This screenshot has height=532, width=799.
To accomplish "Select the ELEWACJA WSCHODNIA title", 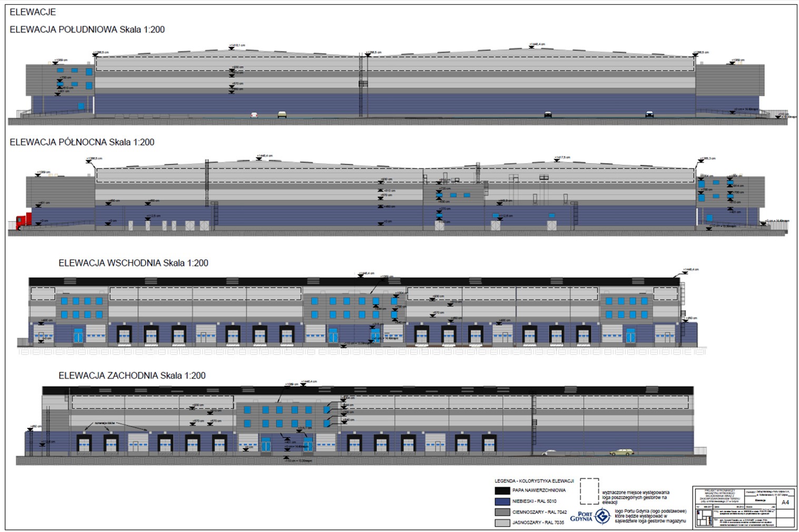I will click(133, 263).
